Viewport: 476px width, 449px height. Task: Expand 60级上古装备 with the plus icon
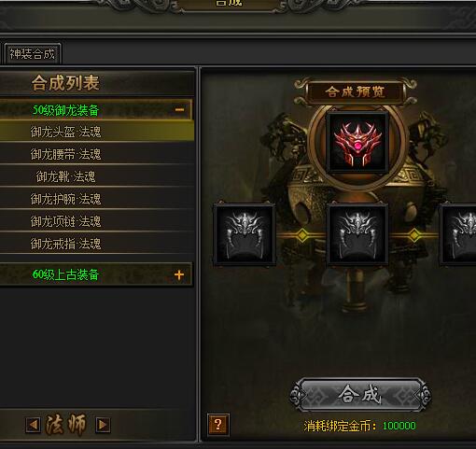click(x=179, y=274)
